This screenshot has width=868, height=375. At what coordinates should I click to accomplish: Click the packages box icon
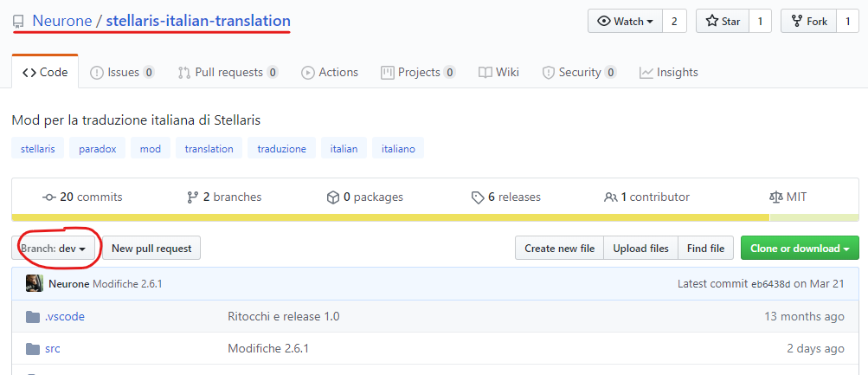(332, 197)
